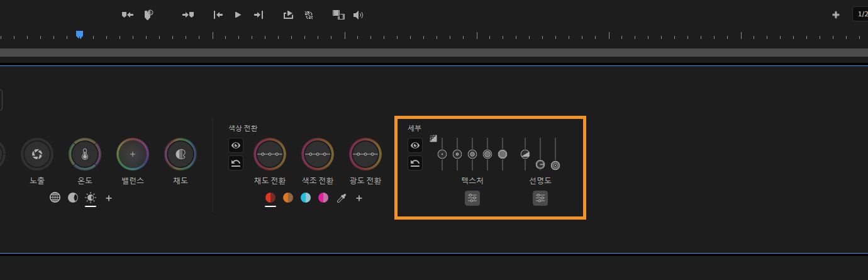Screen dimensions: 868x280
Task: Click the 선명도 label
Action: point(540,181)
